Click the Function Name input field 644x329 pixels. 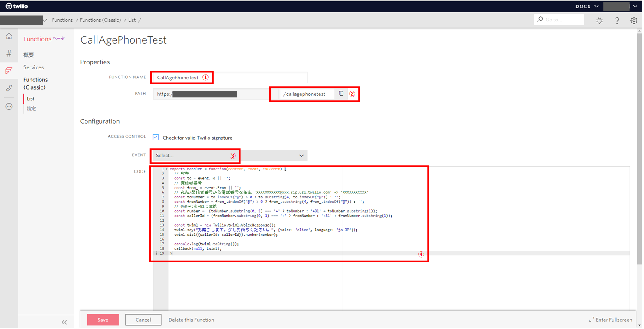tap(230, 78)
